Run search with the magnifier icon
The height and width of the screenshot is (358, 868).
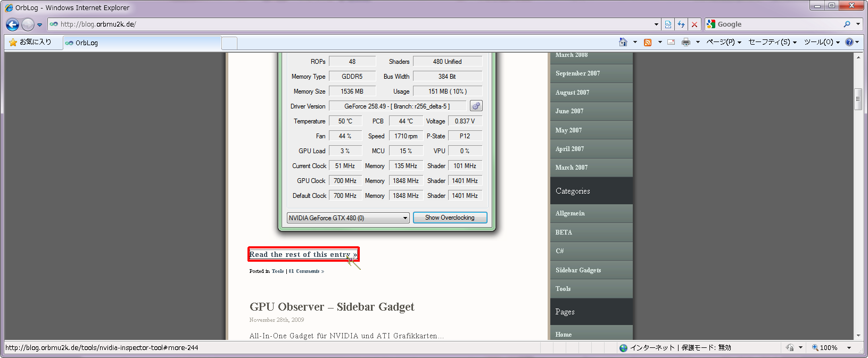pos(847,24)
